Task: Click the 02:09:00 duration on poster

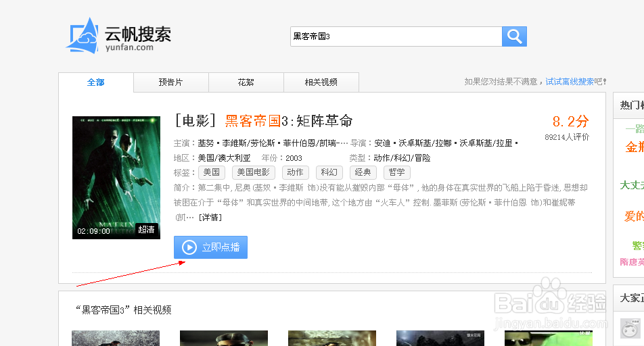Action: pos(93,231)
